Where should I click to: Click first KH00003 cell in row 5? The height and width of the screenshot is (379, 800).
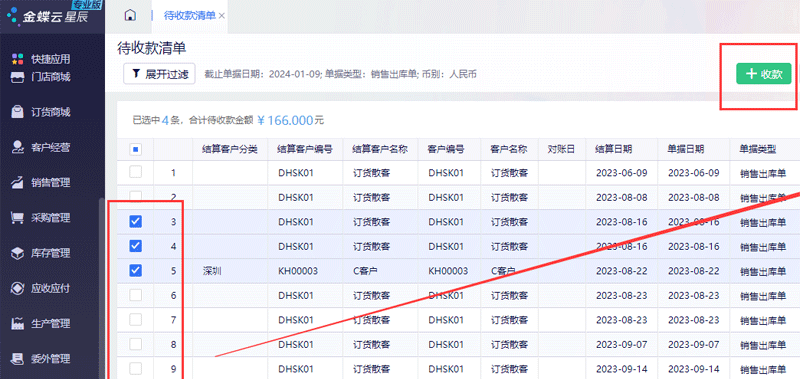(298, 271)
